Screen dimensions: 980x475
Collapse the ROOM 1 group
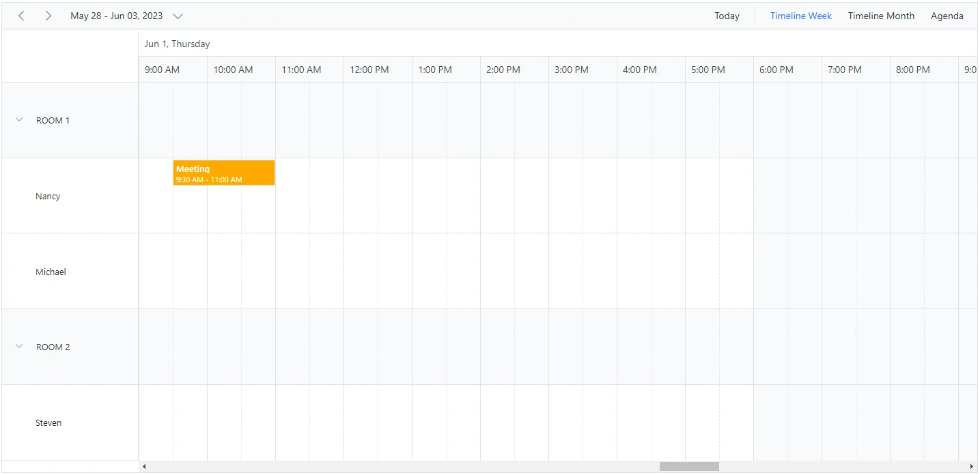[x=19, y=120]
